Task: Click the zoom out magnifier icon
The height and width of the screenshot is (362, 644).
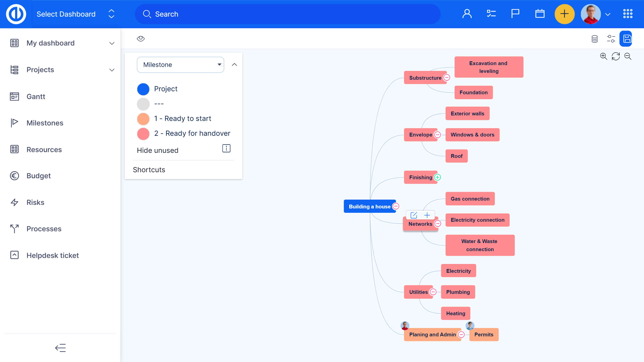Action: point(628,56)
